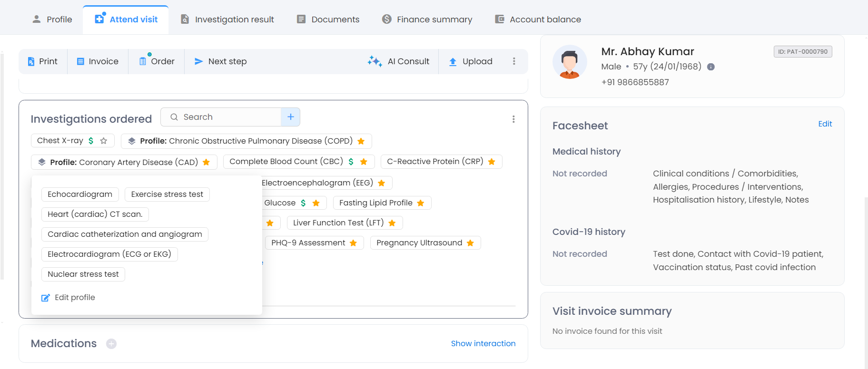
Task: Click the plus icon beside investigations search
Action: 290,117
